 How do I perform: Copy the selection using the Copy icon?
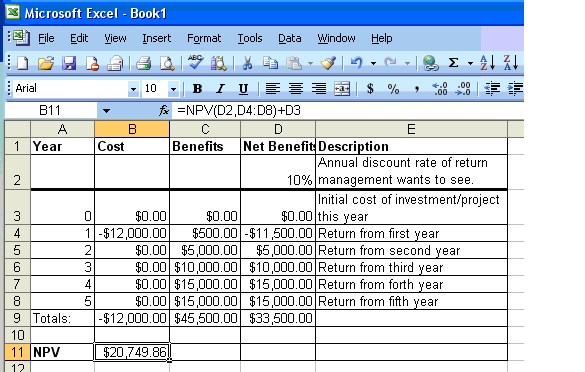coord(270,63)
